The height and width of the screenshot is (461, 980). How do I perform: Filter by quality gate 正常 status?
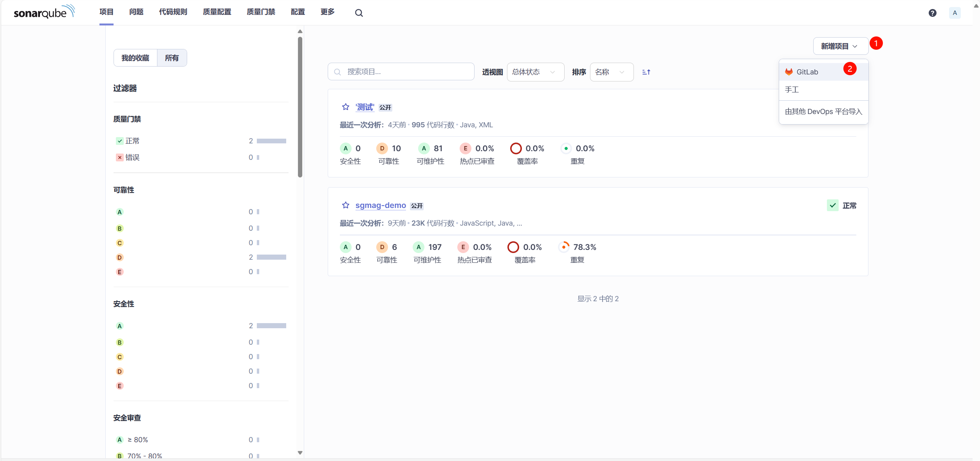[132, 141]
